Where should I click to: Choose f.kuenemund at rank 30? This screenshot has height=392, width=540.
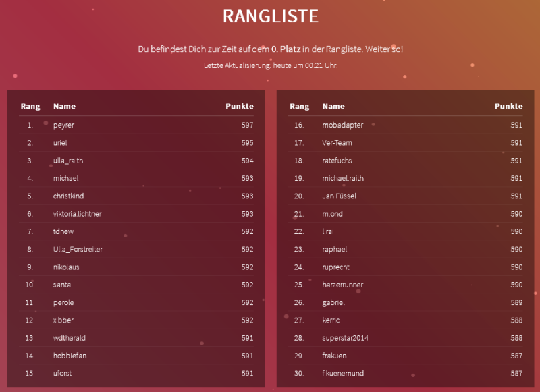pyautogui.click(x=344, y=373)
